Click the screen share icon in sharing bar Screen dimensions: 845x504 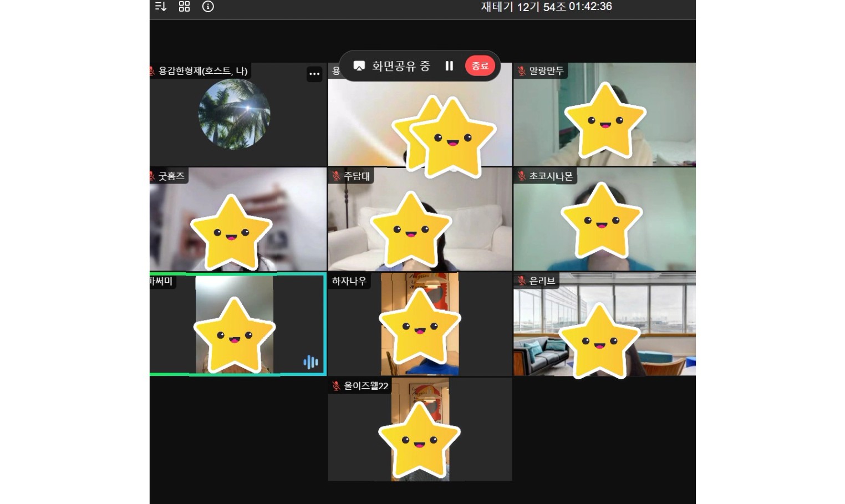pos(359,66)
